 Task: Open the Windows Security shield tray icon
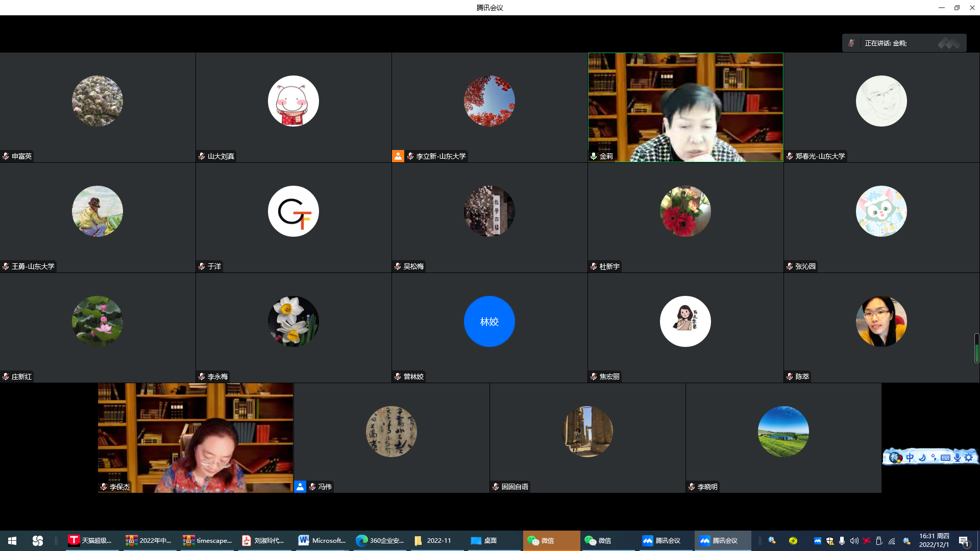pos(829,541)
